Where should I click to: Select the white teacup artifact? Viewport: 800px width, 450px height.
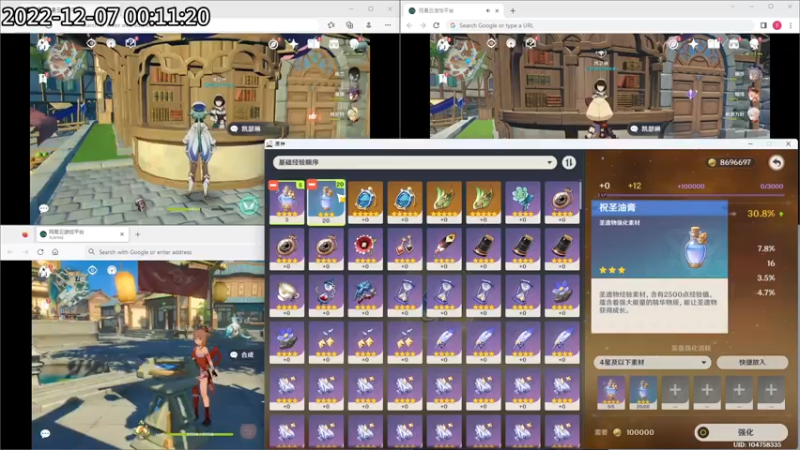pos(287,296)
